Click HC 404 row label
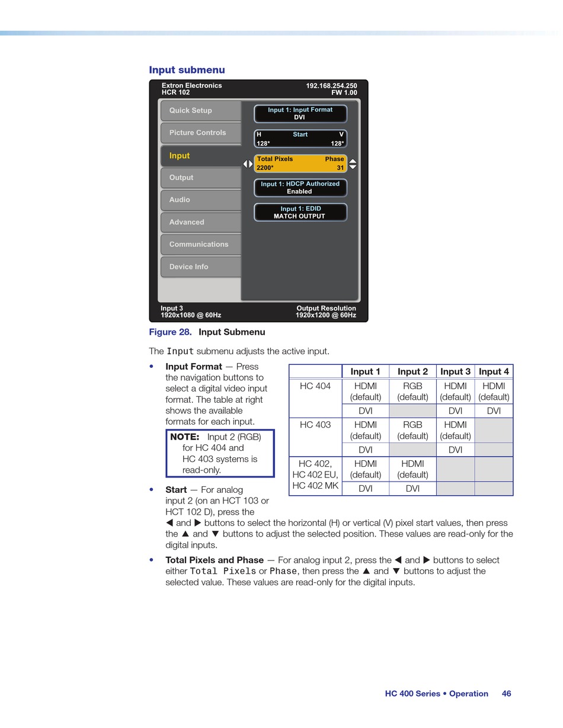563x728 pixels. 315,386
